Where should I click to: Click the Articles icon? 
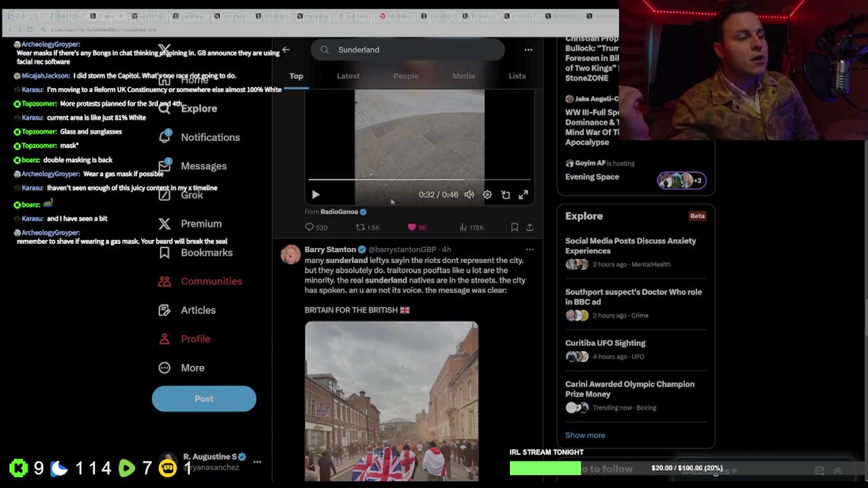point(164,310)
